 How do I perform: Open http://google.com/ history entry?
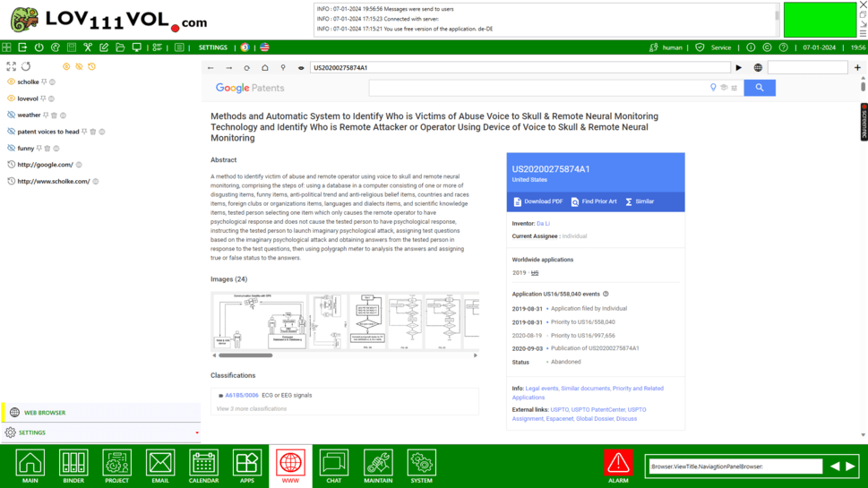click(46, 165)
